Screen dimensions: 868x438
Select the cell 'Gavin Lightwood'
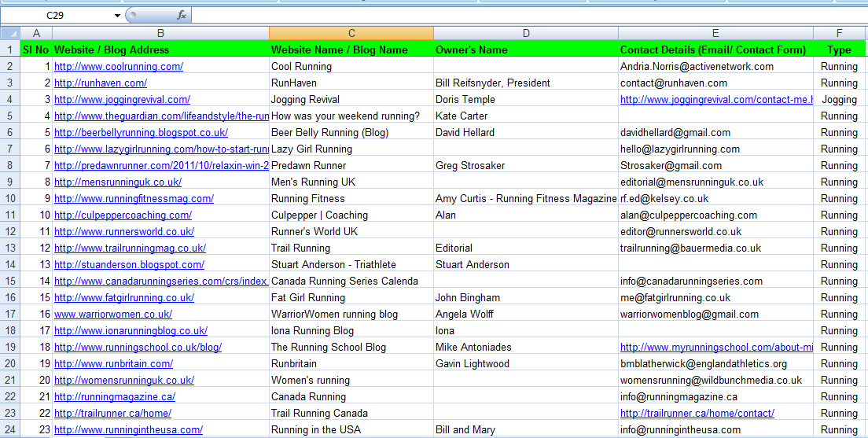(x=526, y=364)
